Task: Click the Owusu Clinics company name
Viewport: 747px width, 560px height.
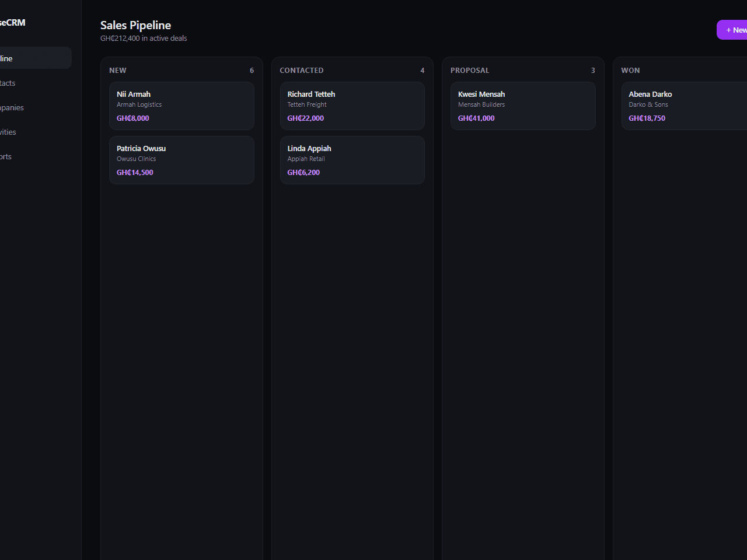Action: 136,159
